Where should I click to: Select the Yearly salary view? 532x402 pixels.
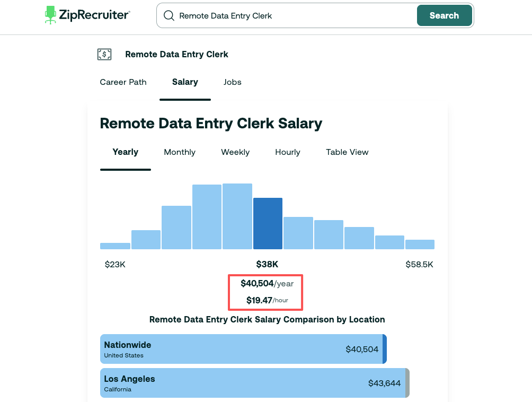tap(125, 152)
